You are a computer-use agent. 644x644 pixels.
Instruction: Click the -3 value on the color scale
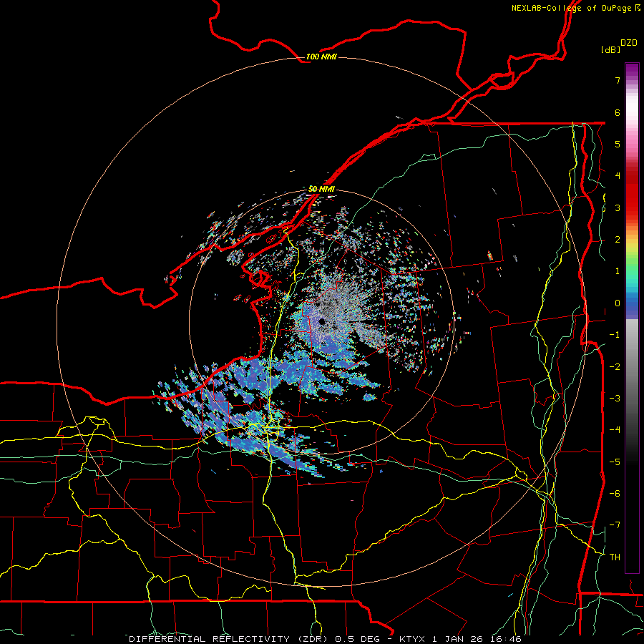(615, 398)
